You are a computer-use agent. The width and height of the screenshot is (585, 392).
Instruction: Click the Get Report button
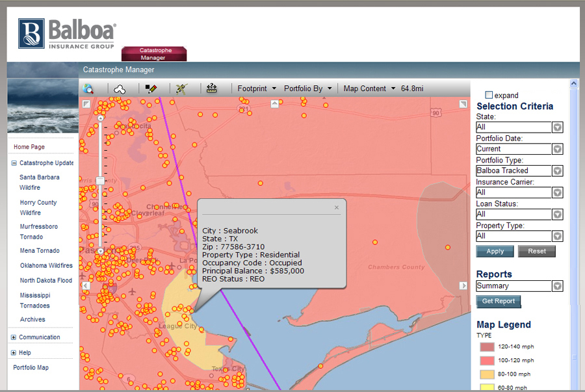coord(499,301)
